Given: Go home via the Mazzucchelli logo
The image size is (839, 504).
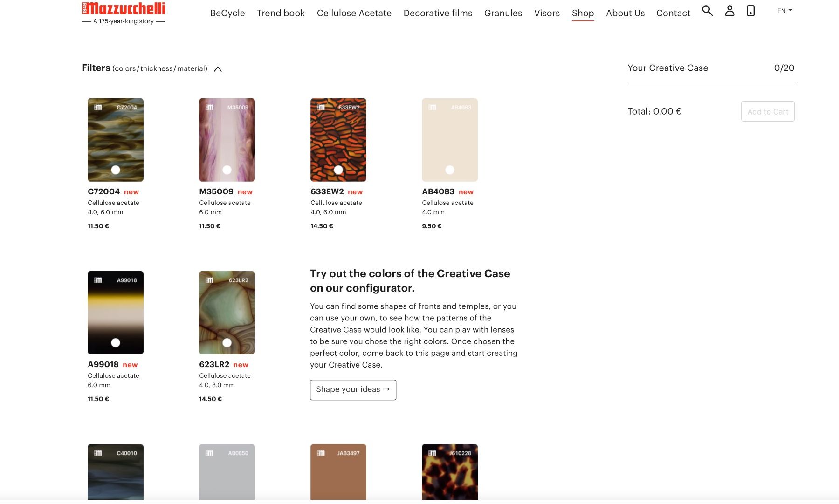Looking at the screenshot, I should click(124, 13).
